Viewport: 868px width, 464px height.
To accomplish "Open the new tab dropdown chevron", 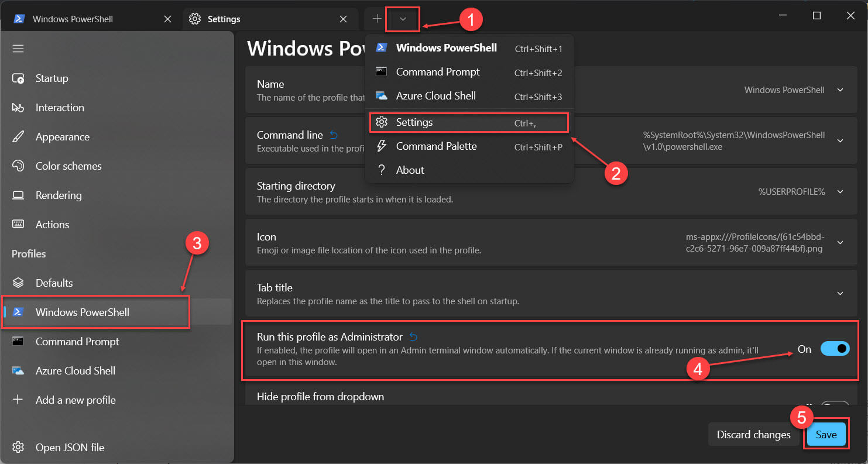I will pyautogui.click(x=403, y=19).
